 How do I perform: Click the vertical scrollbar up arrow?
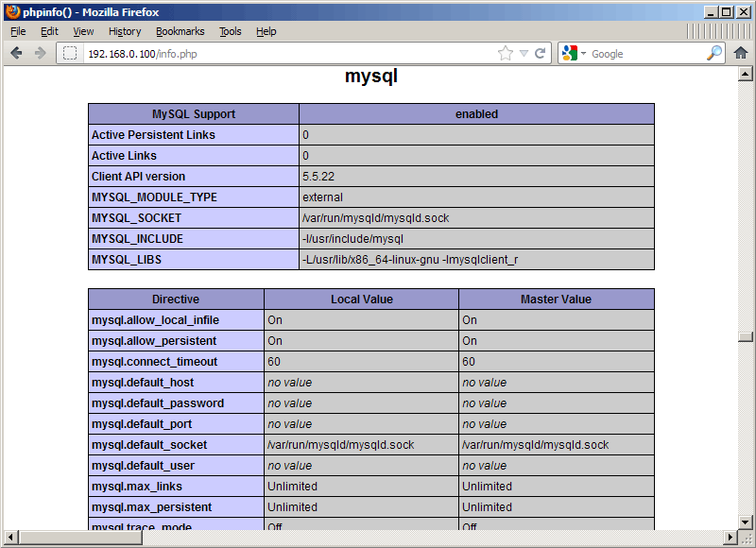746,74
